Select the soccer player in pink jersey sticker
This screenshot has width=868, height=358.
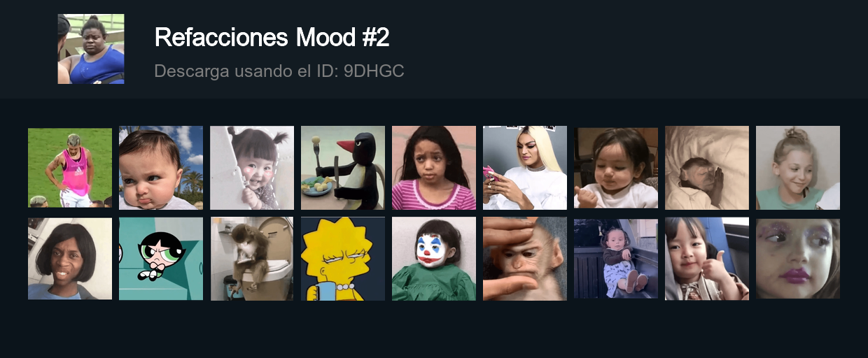[70, 168]
